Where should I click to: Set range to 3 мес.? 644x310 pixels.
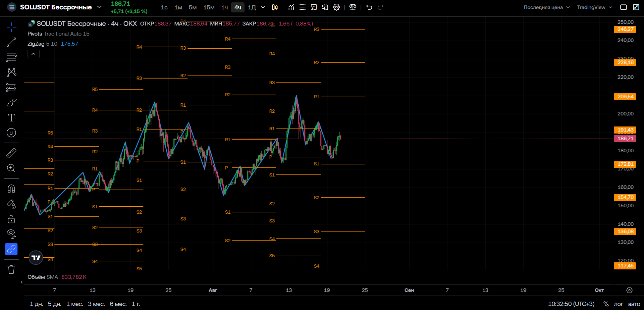96,304
